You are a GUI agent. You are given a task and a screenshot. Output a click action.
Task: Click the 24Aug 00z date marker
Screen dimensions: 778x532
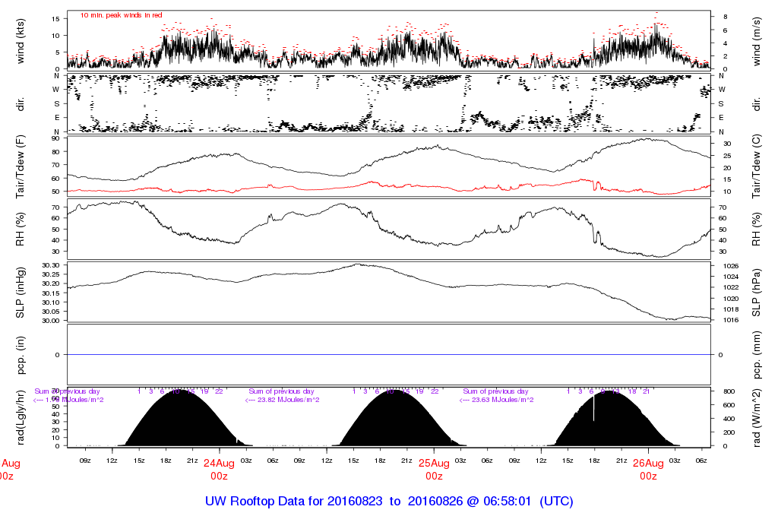click(x=219, y=469)
